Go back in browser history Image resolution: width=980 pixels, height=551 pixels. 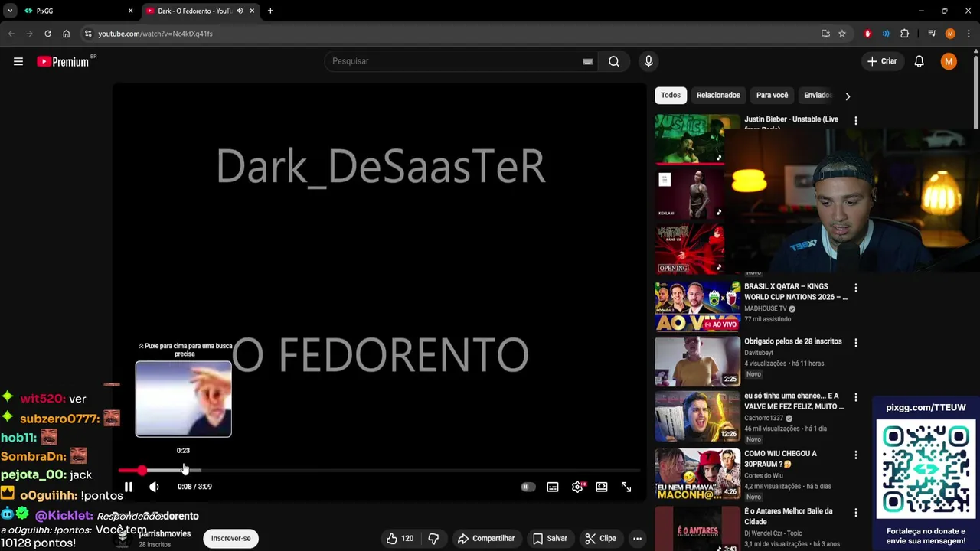(11, 34)
